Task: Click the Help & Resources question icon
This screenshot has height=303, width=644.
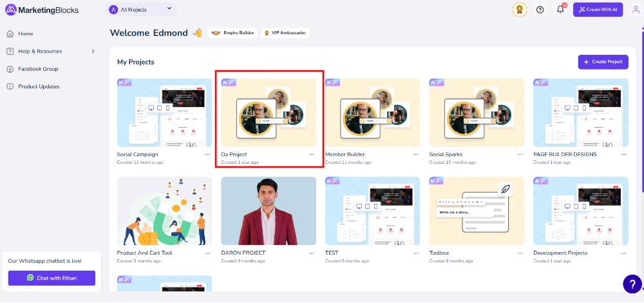Action: (10, 52)
